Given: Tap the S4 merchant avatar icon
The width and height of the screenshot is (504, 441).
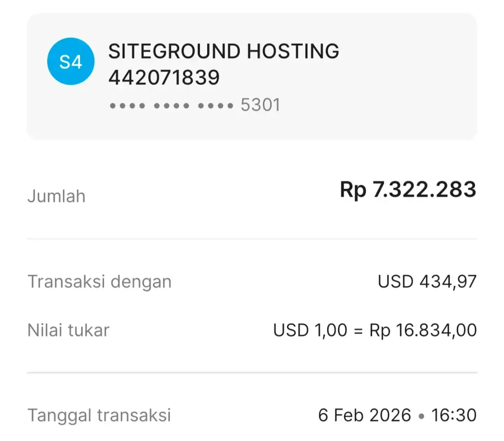Looking at the screenshot, I should point(70,62).
